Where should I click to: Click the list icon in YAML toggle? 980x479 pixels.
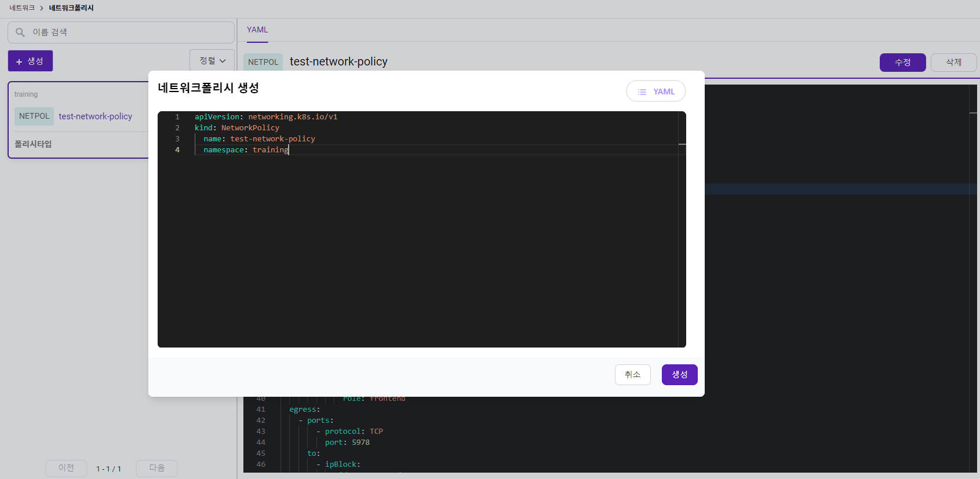click(x=642, y=92)
